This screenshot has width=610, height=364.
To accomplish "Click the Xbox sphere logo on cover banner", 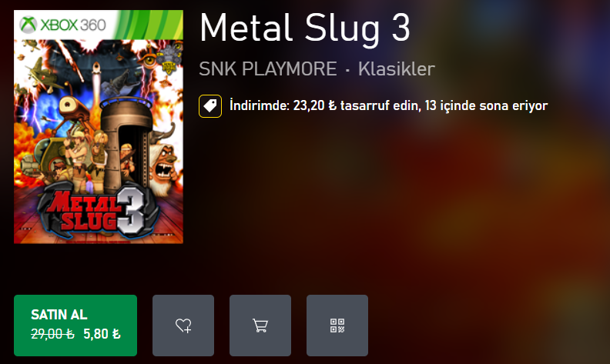I will (28, 25).
